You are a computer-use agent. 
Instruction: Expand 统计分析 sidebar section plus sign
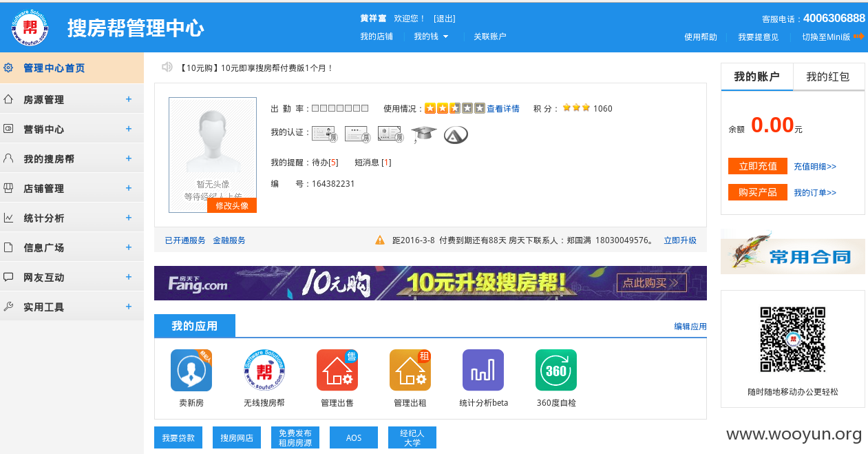129,218
